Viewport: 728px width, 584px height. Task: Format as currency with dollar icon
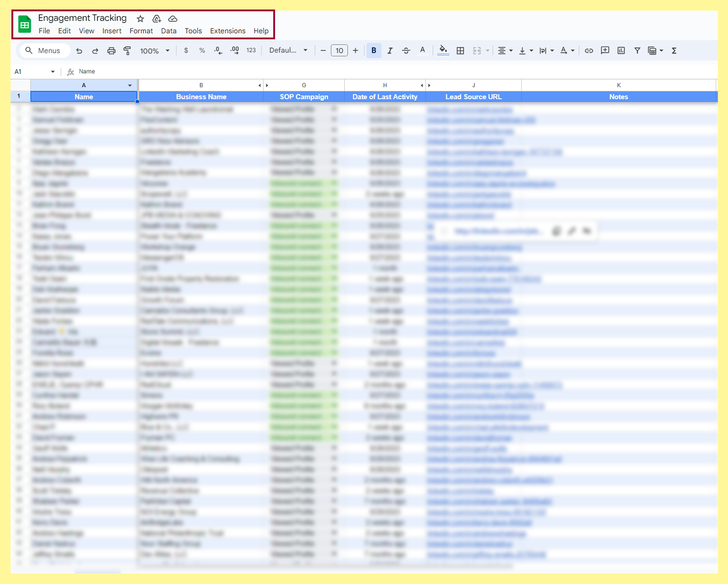pos(186,50)
